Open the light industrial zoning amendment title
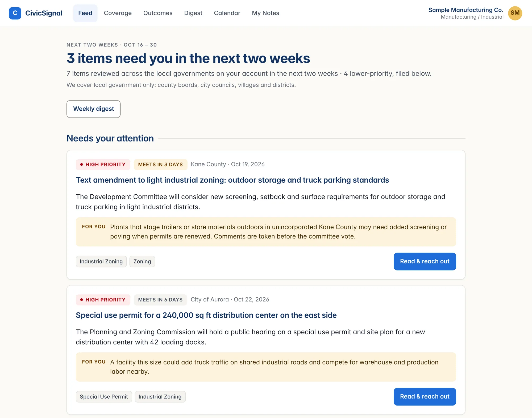The height and width of the screenshot is (418, 532). coord(232,180)
